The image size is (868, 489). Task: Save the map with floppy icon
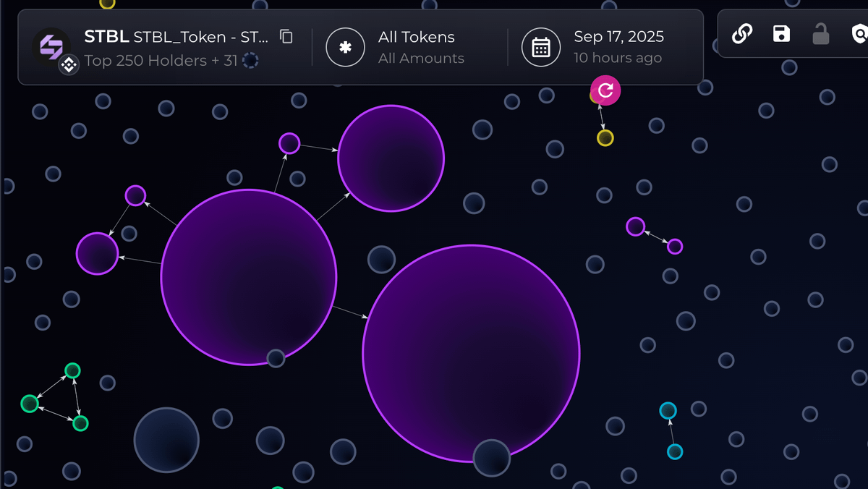(781, 33)
